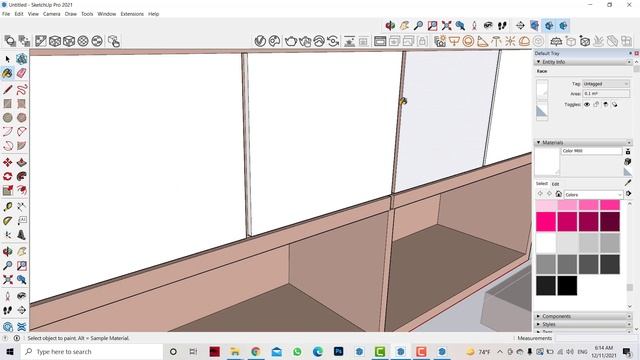Toggle the lock icon in Entity Info toggles
640x360 pixels.
click(596, 104)
